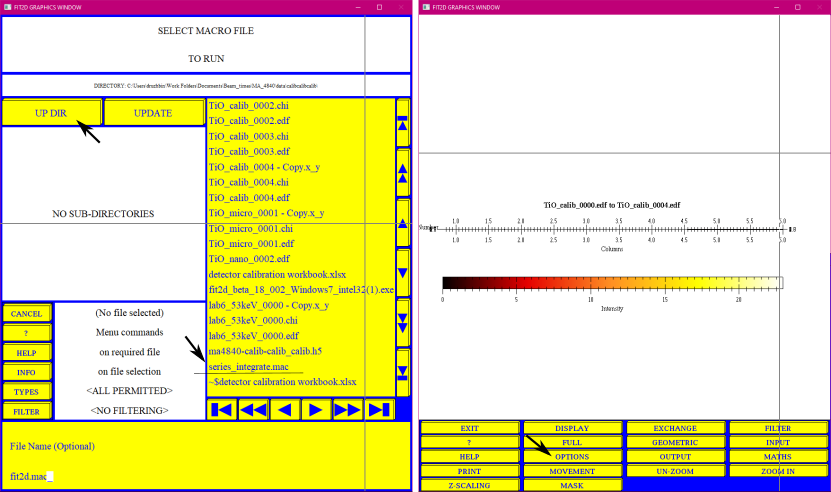Click the UPDATE button
The width and height of the screenshot is (831, 492).
point(154,112)
